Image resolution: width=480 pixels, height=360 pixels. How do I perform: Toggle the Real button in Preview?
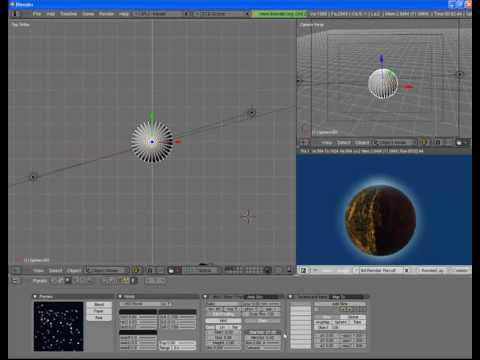99,318
